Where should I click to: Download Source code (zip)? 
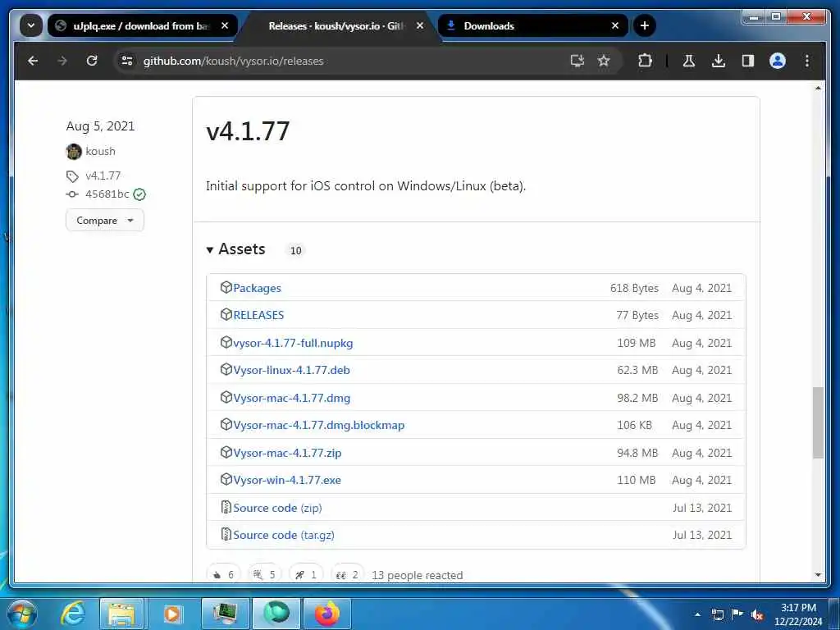click(277, 508)
